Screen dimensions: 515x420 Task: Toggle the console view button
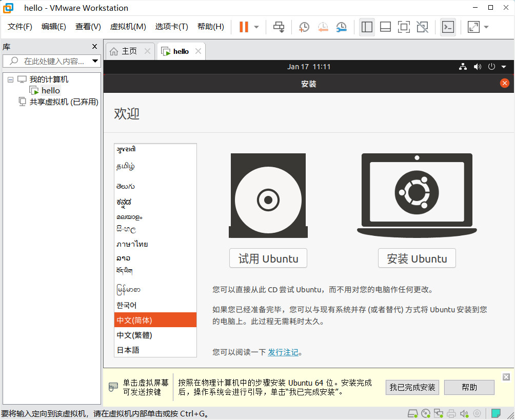(448, 27)
